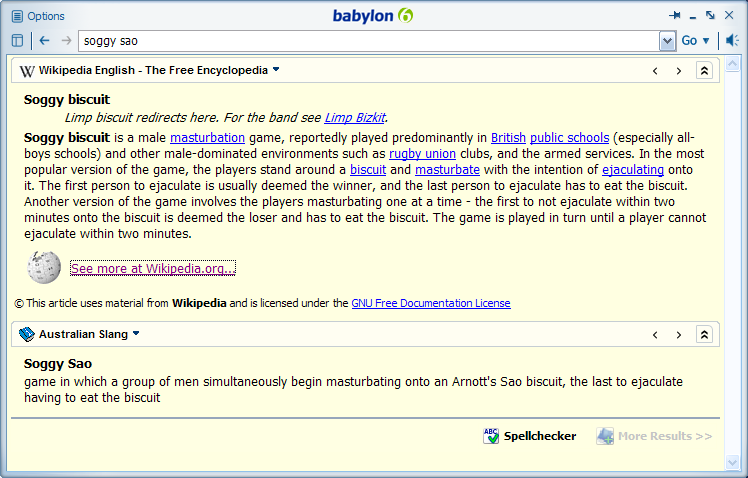Open Australian Slang glossary dropdown
Viewport: 748px width, 478px height.
tap(136, 333)
